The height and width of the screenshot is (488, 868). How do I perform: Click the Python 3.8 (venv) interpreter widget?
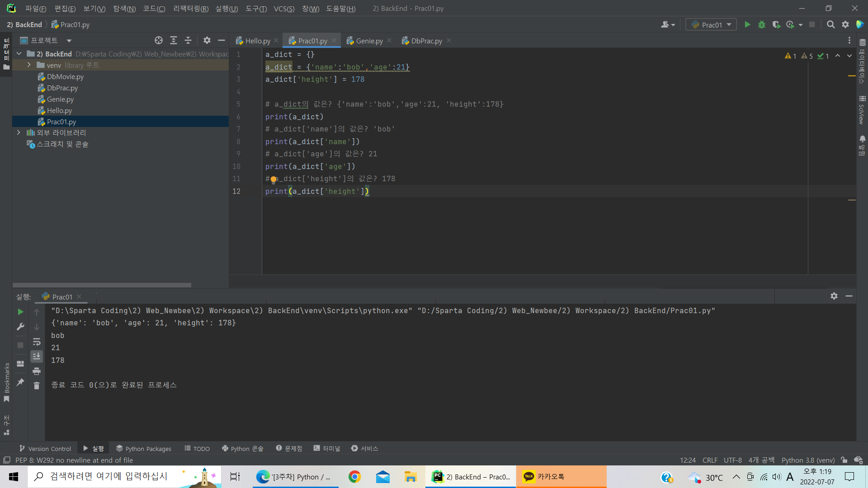[808, 460]
